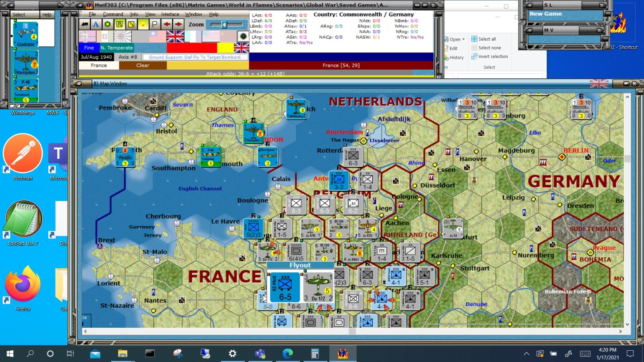644x362 pixels.
Task: Select the Union Jack flag in flag row
Action: [x=175, y=37]
